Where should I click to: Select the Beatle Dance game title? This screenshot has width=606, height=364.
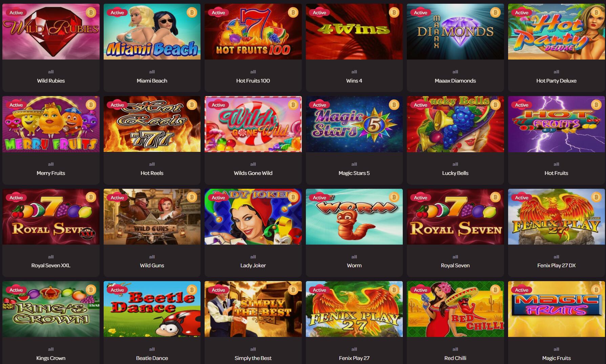152,358
